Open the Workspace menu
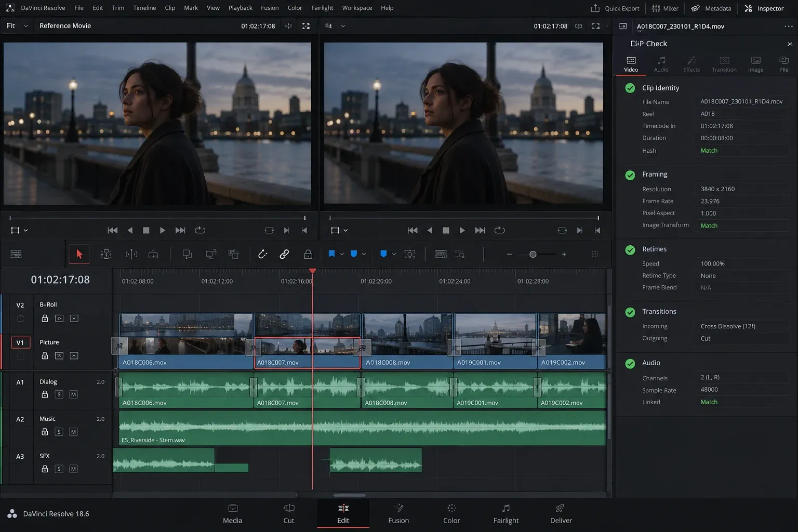This screenshot has height=532, width=798. pos(357,8)
